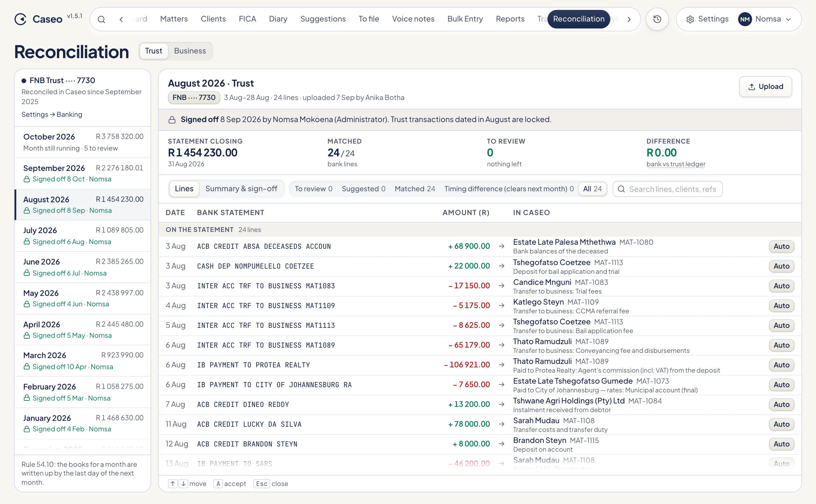Click the Upload button
The height and width of the screenshot is (504, 816).
click(766, 87)
